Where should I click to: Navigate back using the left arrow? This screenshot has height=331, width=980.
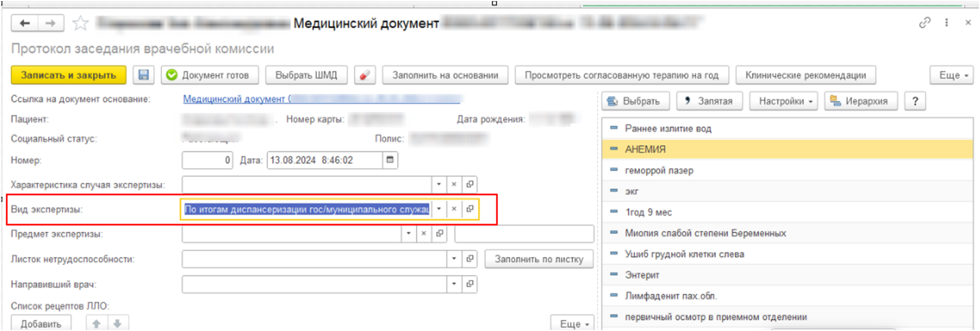click(25, 23)
